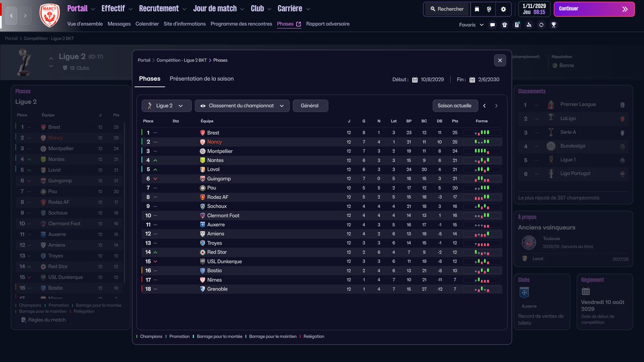Screen dimensions: 644x362
Task: Expand the chevron next to Recrutement
Action: (185, 9)
